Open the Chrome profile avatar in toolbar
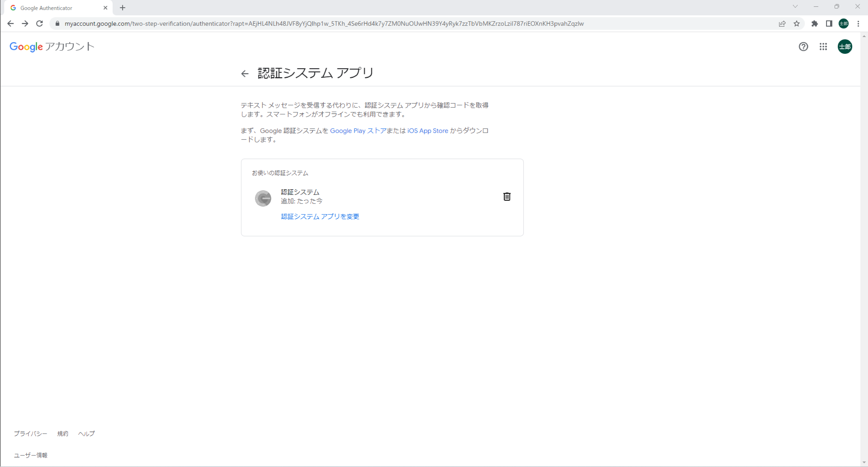The width and height of the screenshot is (868, 467). [x=844, y=24]
